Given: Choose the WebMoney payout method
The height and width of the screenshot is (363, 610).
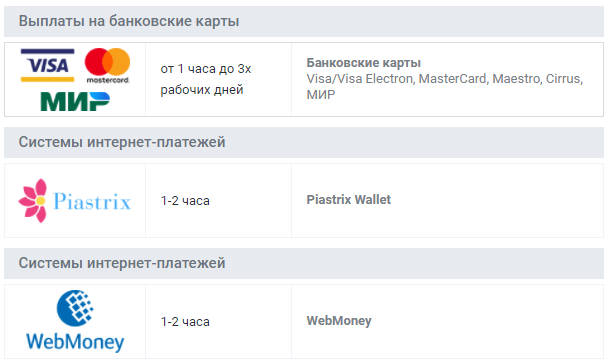Looking at the screenshot, I should (339, 321).
